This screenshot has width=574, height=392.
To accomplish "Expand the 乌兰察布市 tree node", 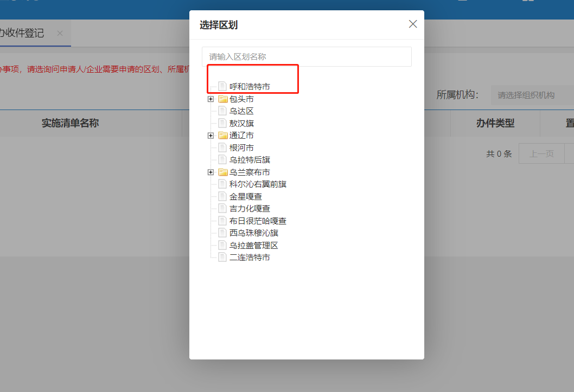I will pos(211,172).
